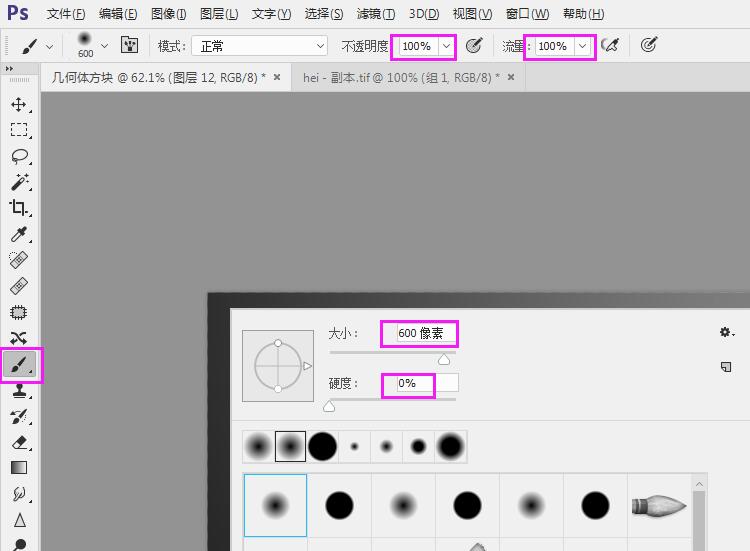The width and height of the screenshot is (750, 551).
Task: Click the flow 100% input field
Action: pos(554,46)
